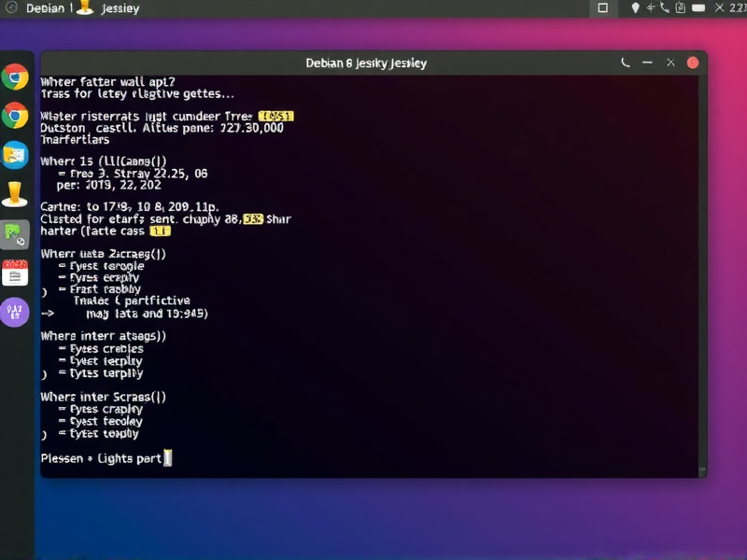The image size is (747, 560).
Task: Open the battery status indicator
Action: point(697,7)
